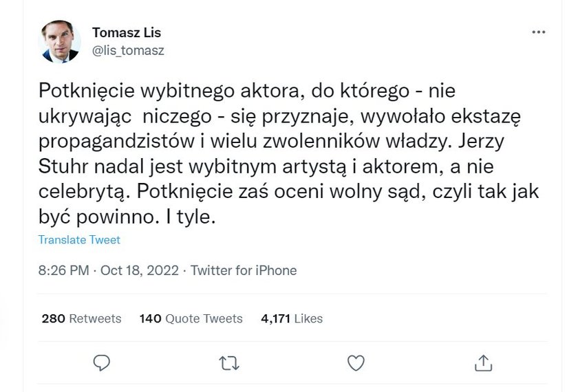Click the tweet text beginning with Potknięcie
The width and height of the screenshot is (578, 392).
pos(288,153)
